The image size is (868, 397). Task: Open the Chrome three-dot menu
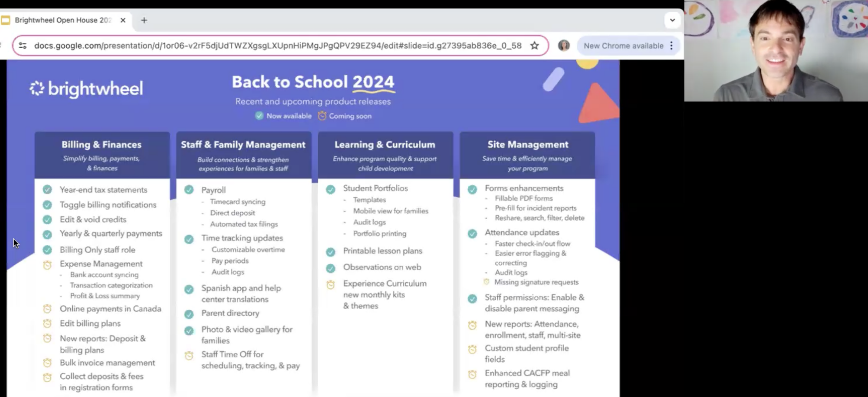[671, 46]
